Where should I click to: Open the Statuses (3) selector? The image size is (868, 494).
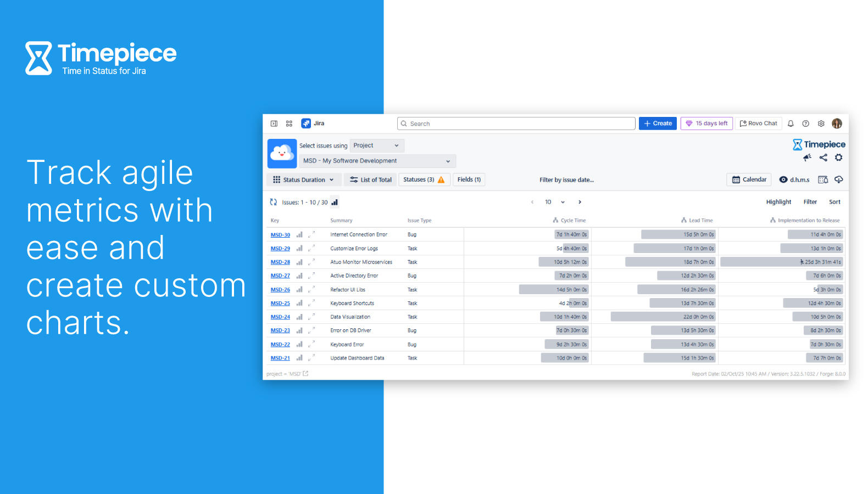[x=424, y=179]
